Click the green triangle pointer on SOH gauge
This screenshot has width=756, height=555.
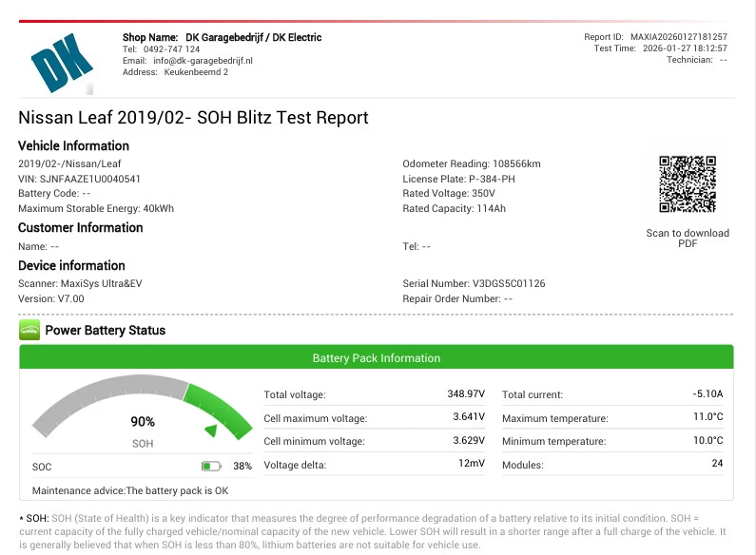212,431
